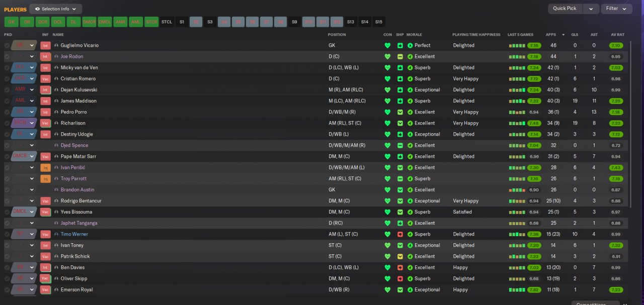Click Ivan Perišić's 7.43 average rating badge
Screen dimensions: 644x305
(x=616, y=167)
